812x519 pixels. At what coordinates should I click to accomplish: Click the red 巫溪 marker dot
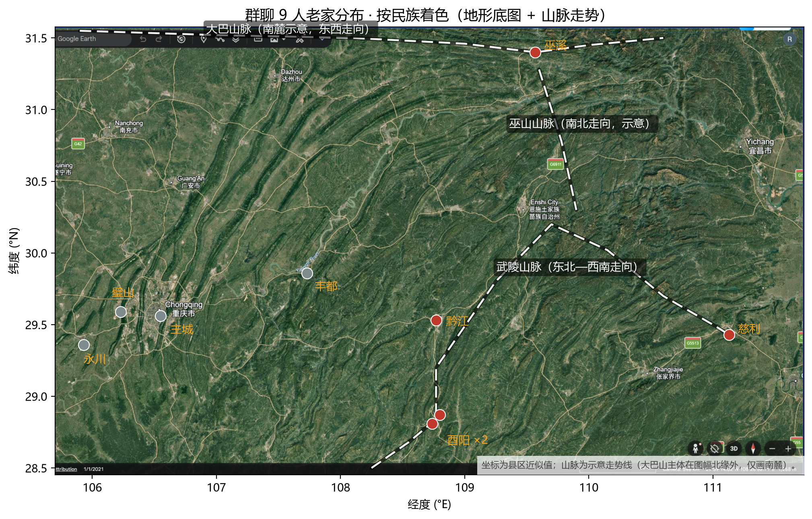[x=535, y=52]
